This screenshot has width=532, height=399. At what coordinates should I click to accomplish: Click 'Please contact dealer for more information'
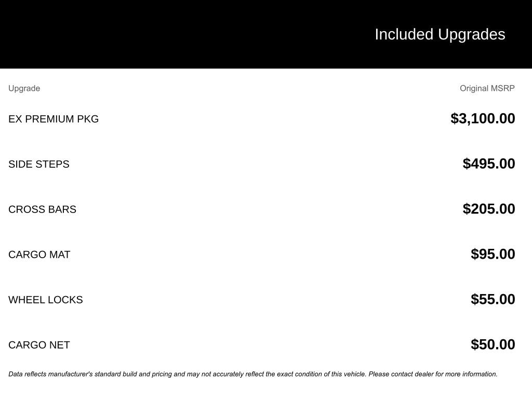(x=433, y=374)
